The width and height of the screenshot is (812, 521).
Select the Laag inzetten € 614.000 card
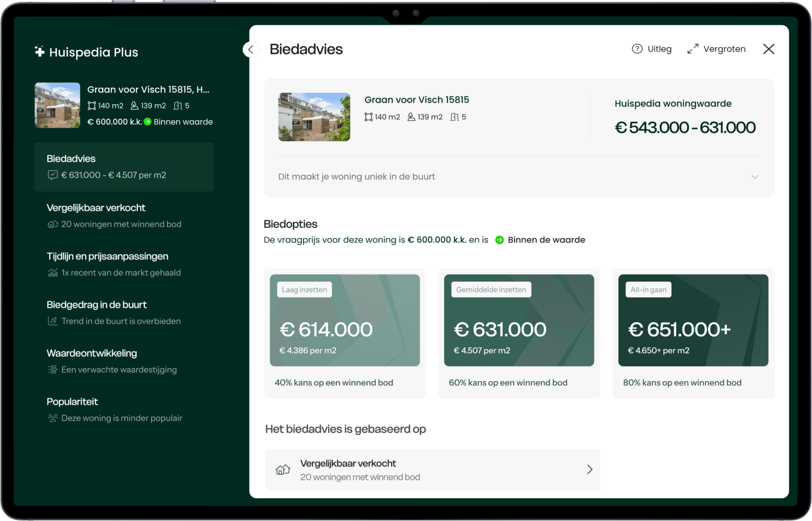(x=344, y=320)
